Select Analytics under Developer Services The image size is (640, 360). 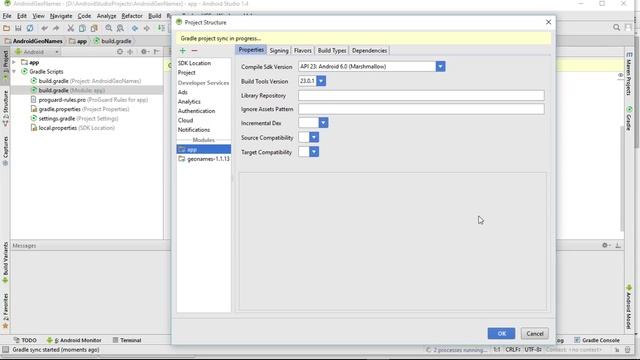(x=189, y=102)
